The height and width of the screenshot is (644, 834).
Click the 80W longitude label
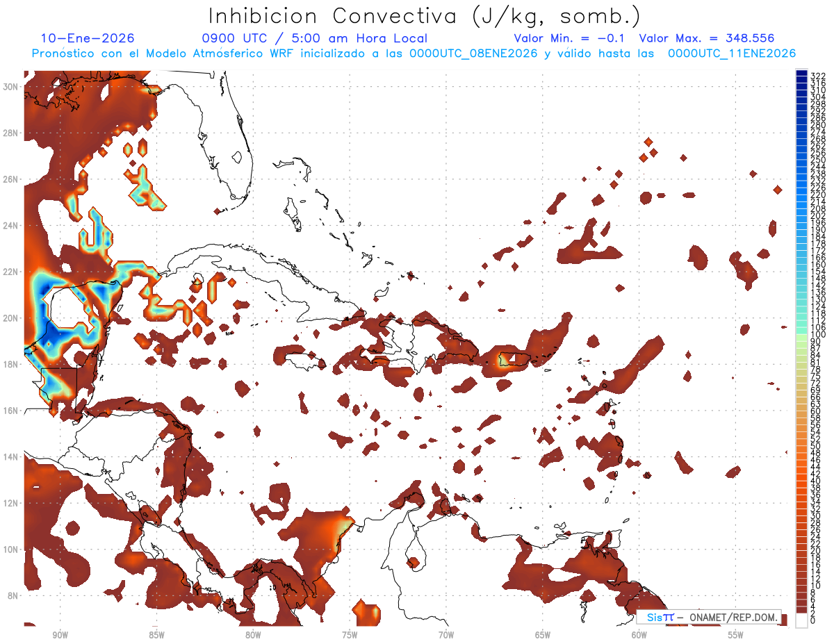pyautogui.click(x=253, y=634)
